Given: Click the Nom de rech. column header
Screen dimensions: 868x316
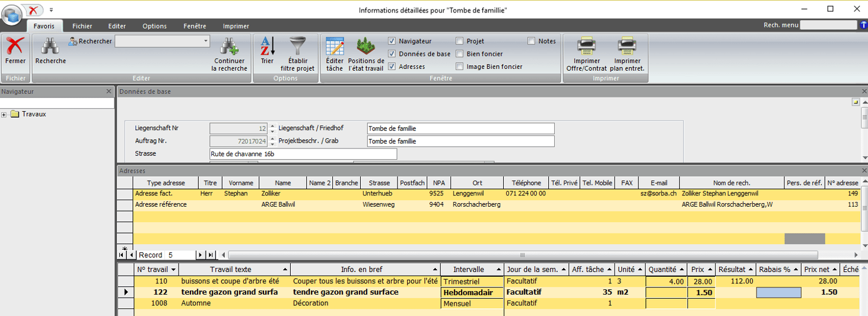Looking at the screenshot, I should (732, 183).
